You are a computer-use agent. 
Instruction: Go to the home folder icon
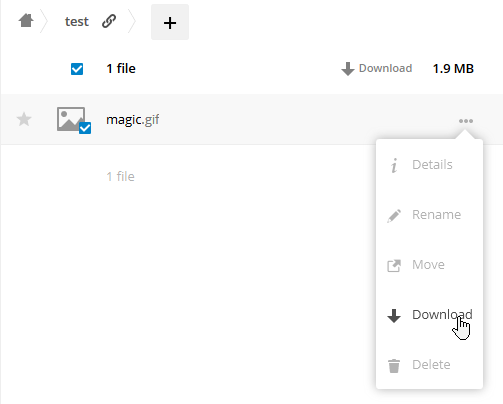26,21
